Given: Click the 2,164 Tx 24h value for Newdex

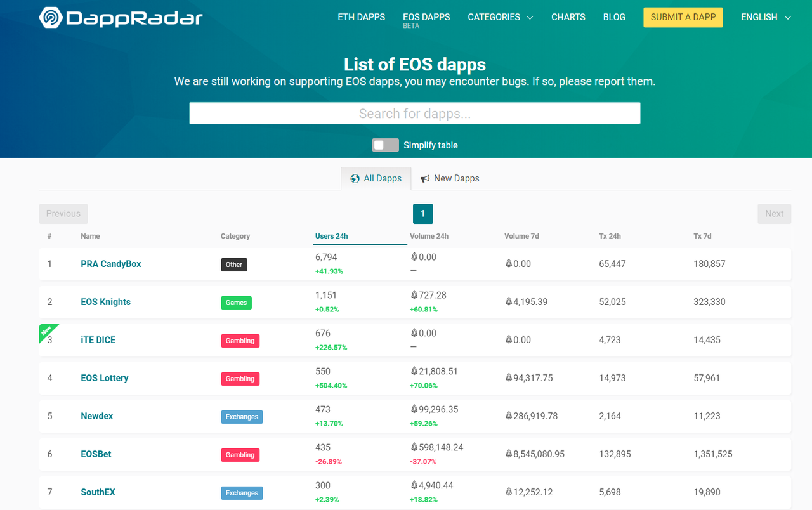Looking at the screenshot, I should [x=610, y=416].
